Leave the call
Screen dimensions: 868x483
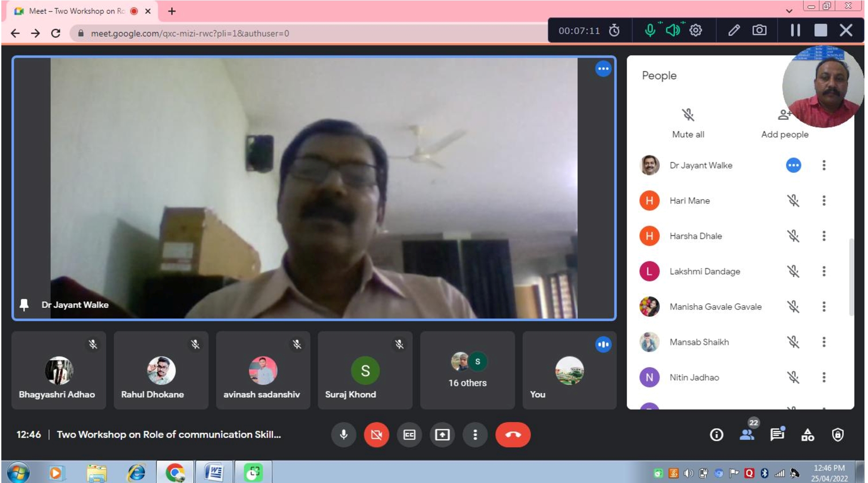click(x=513, y=435)
